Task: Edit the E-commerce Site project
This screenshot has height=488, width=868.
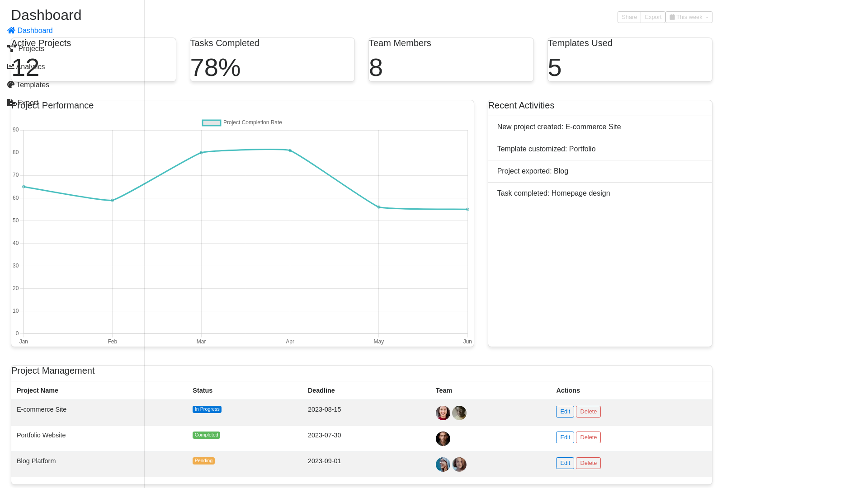Action: (x=565, y=412)
